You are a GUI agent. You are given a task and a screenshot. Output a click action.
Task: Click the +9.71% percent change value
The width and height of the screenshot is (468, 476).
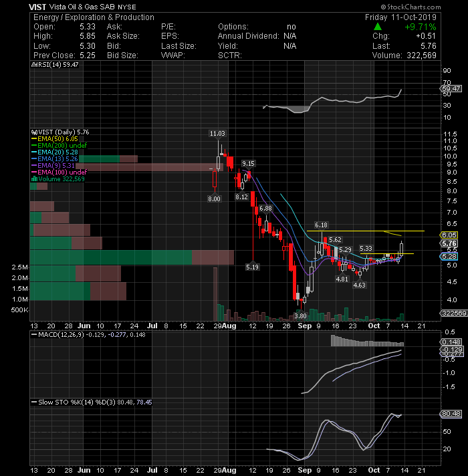(x=421, y=27)
